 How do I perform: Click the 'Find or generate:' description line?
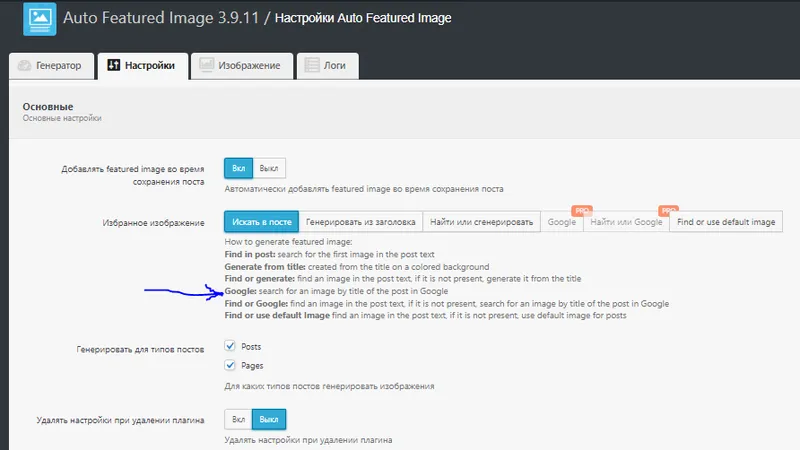pyautogui.click(x=403, y=279)
